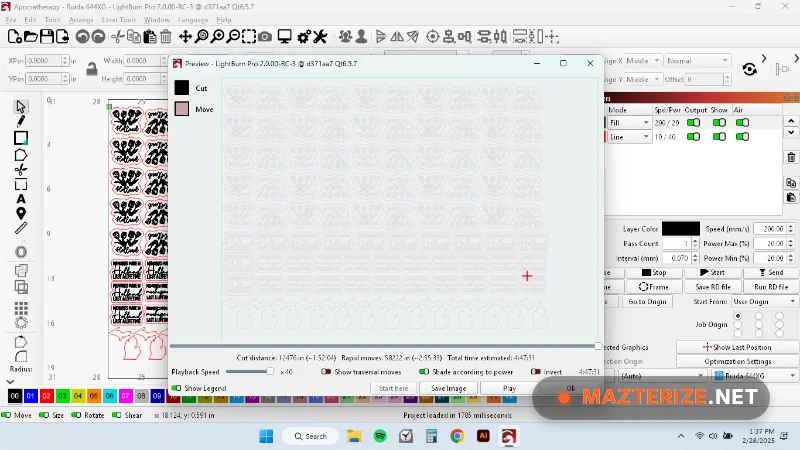Viewport: 800px width, 450px height.
Task: Click the Optimization Settings button
Action: (737, 361)
